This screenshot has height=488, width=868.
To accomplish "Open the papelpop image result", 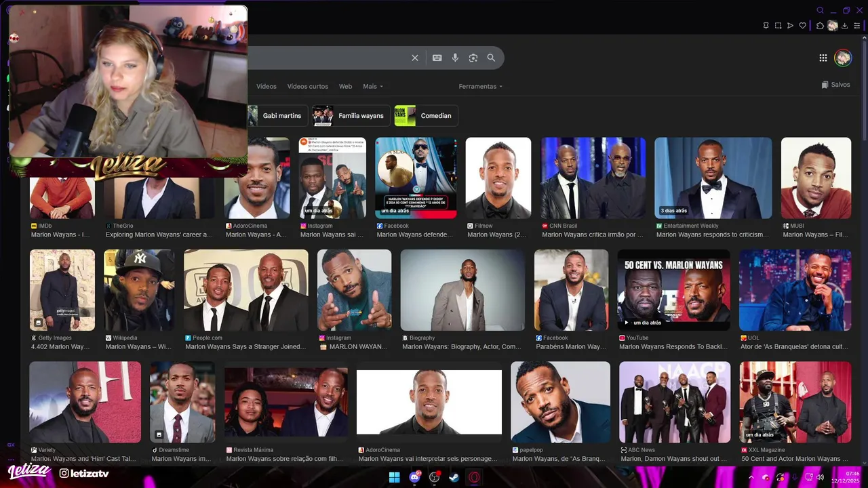I will 560,402.
